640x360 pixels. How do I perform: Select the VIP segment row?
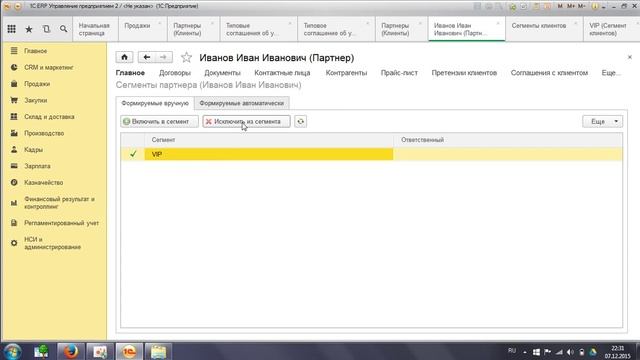371,154
